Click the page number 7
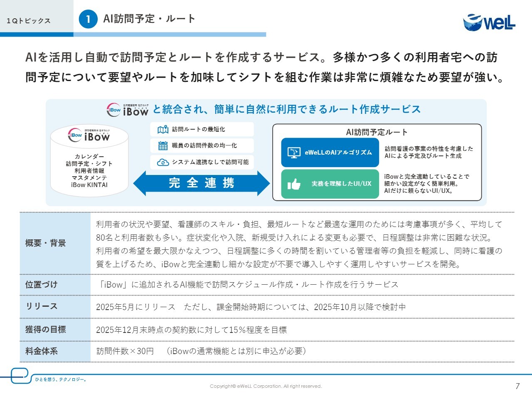 (x=517, y=386)
